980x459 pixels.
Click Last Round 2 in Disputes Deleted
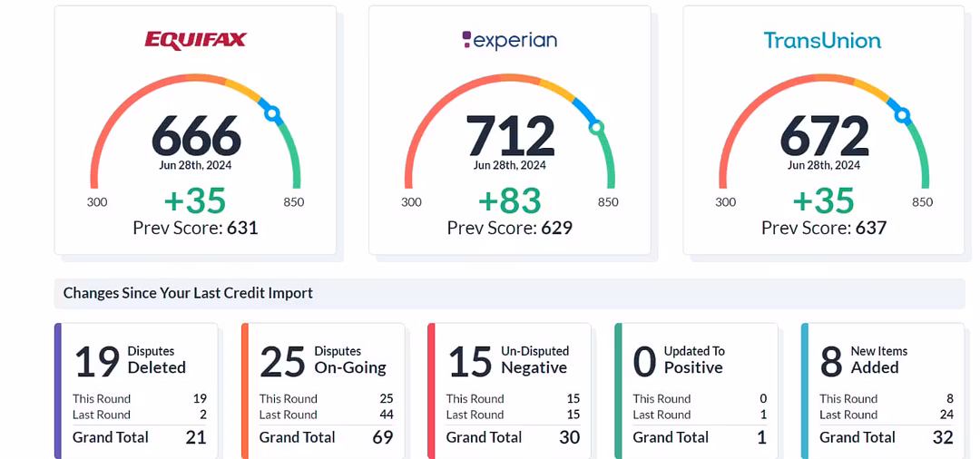pos(140,415)
